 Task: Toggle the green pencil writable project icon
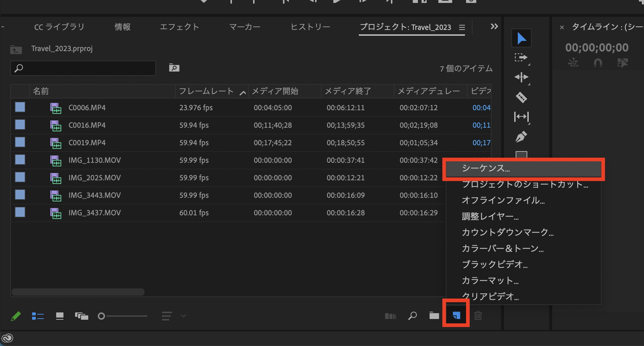click(x=16, y=316)
